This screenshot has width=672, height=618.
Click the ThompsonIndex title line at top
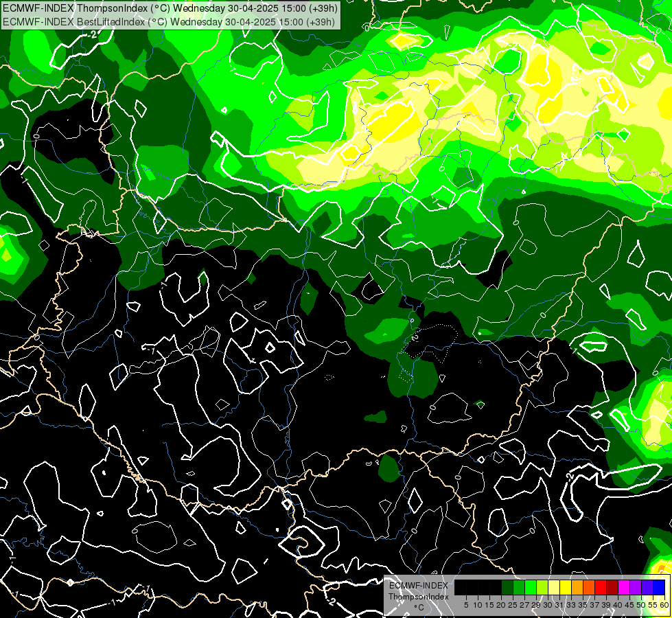170,8
